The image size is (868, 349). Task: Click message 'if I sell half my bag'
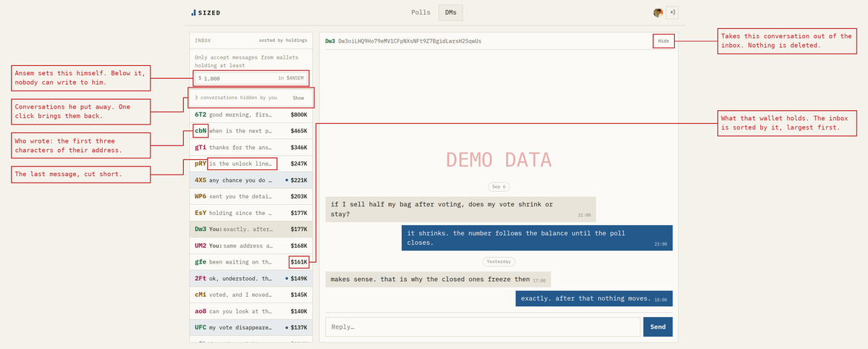pos(460,209)
